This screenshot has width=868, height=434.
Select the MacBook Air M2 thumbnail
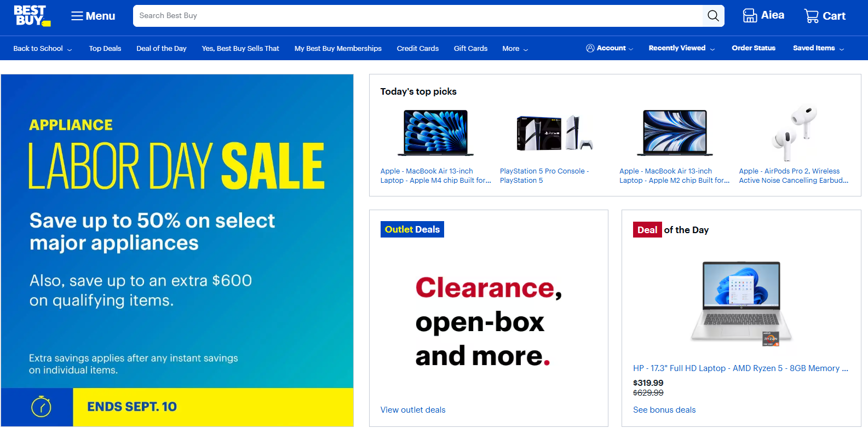tap(675, 133)
